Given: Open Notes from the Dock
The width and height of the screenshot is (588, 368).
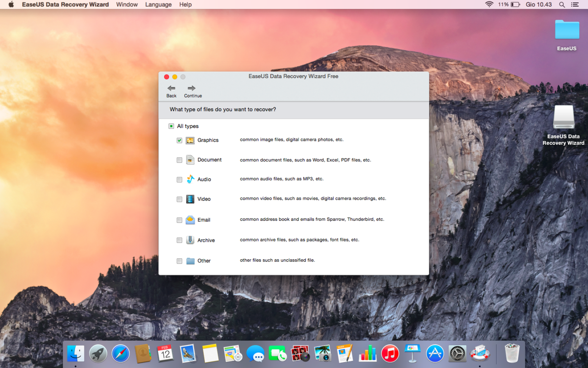Looking at the screenshot, I should pos(210,354).
